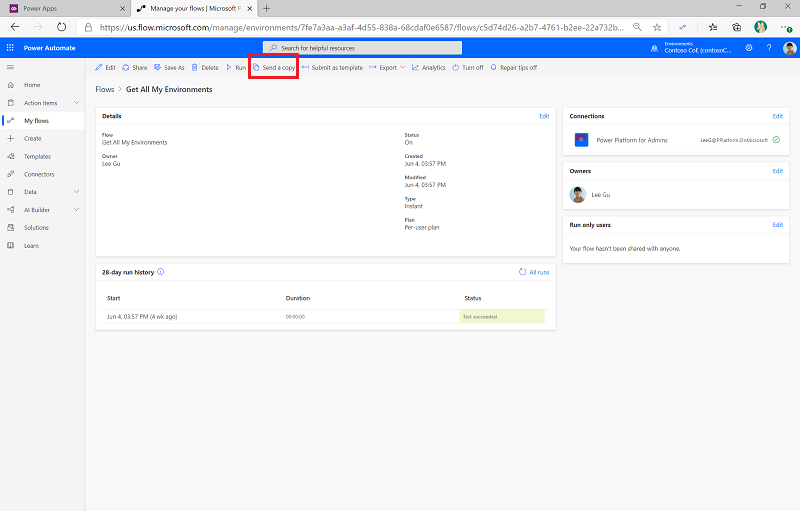The image size is (800, 511).
Task: Click Send a copy in toolbar
Action: (274, 67)
